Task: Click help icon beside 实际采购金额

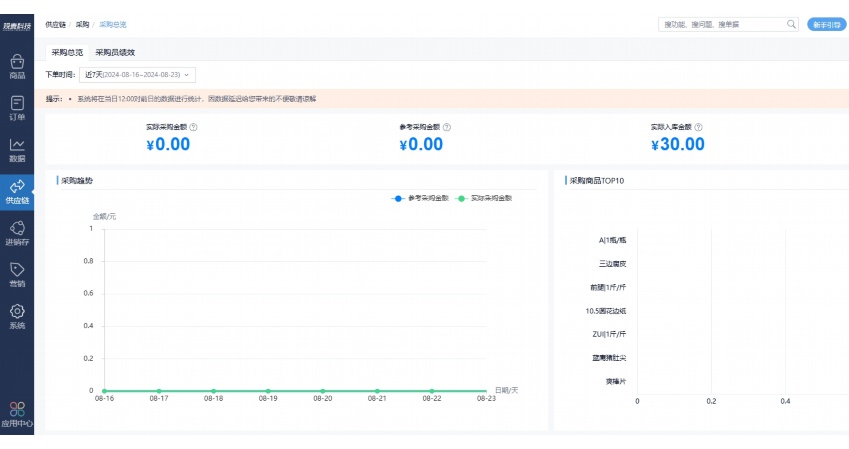Action: coord(194,127)
